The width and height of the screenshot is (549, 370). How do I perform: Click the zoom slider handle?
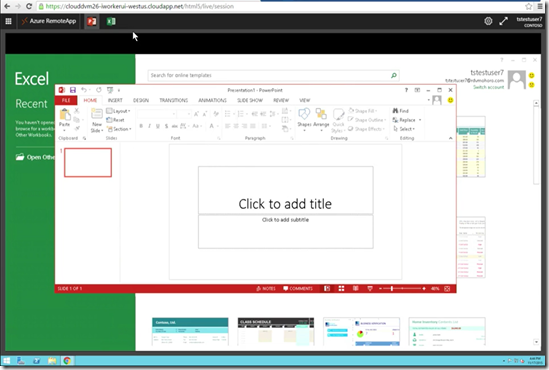click(x=392, y=288)
